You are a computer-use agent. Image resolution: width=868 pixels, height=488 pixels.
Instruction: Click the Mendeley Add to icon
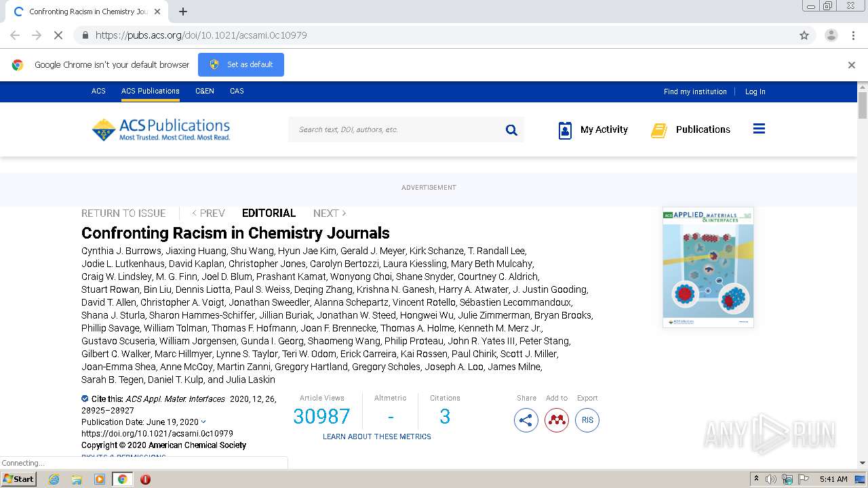pyautogui.click(x=557, y=420)
